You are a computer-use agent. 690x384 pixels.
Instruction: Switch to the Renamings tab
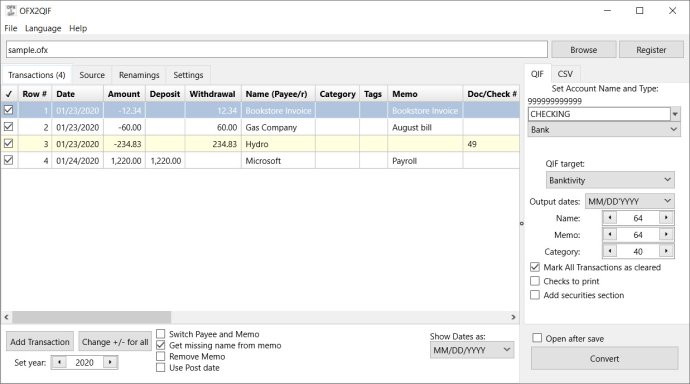pos(139,75)
